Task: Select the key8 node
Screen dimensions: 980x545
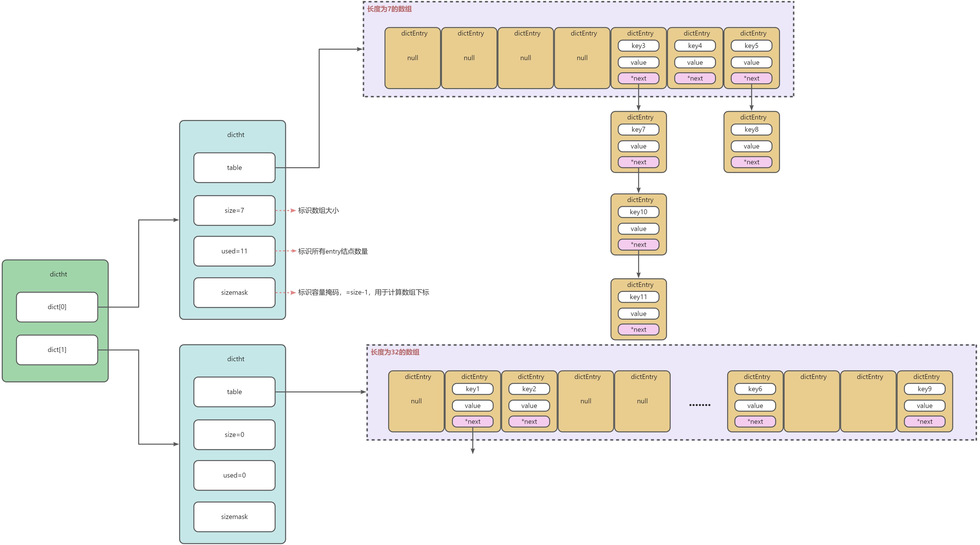Action: (751, 129)
